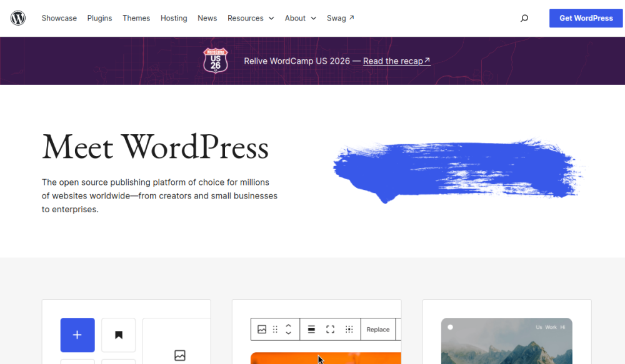Click the mountain theme preview thumbnail
Screen dimensions: 625x364
[x=507, y=341]
